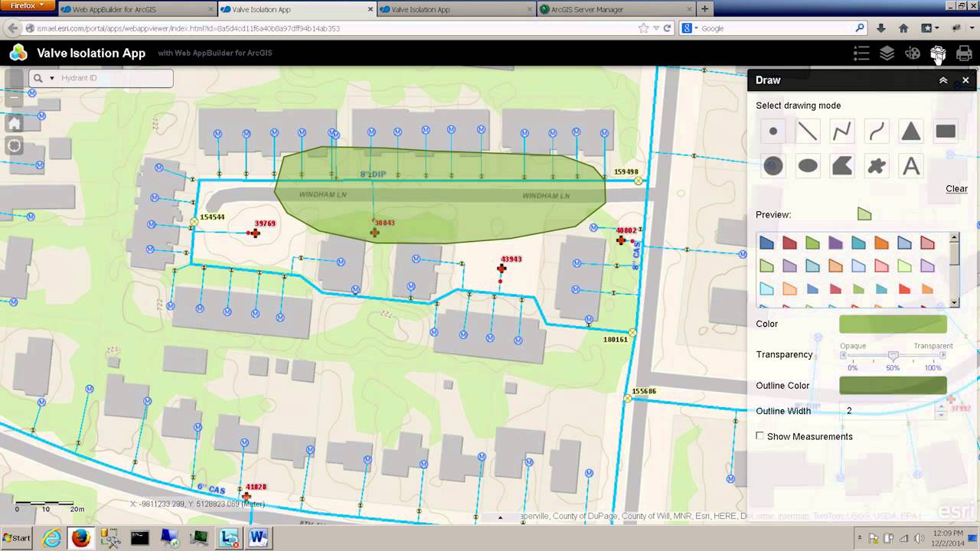This screenshot has height=551, width=980.
Task: Select the Freehand Polyline drawing mode
Action: [877, 132]
